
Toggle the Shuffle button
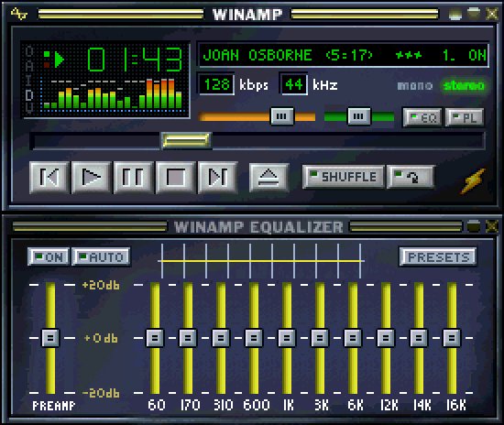click(344, 177)
